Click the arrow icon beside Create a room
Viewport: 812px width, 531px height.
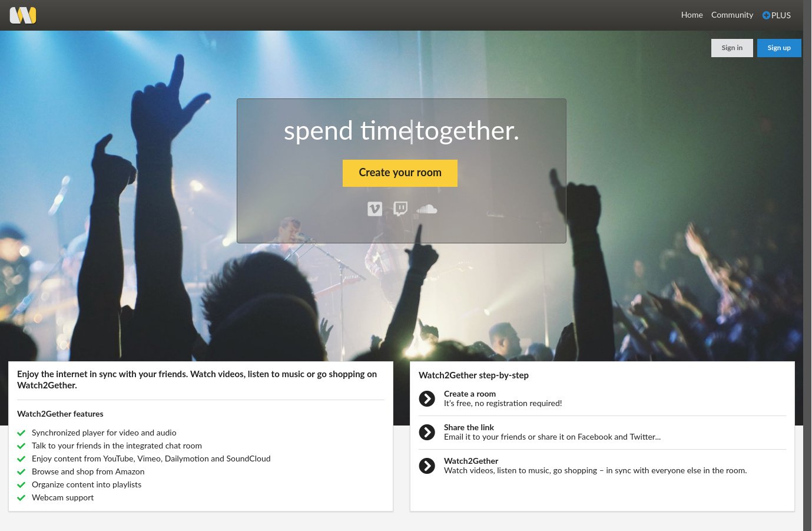point(427,398)
